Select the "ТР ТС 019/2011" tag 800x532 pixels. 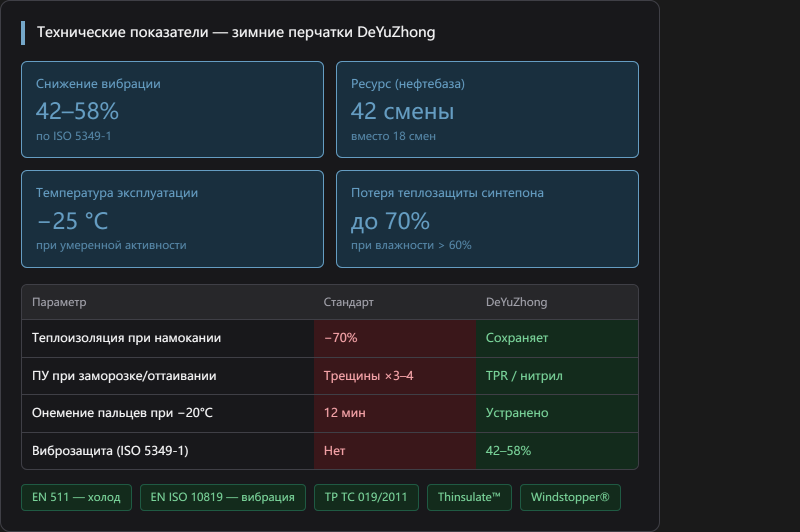click(x=366, y=497)
